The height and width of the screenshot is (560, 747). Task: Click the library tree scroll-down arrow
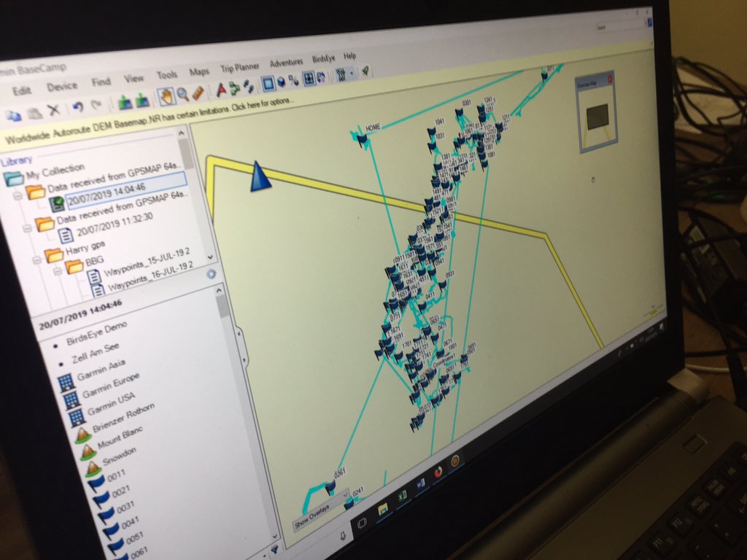click(x=211, y=257)
